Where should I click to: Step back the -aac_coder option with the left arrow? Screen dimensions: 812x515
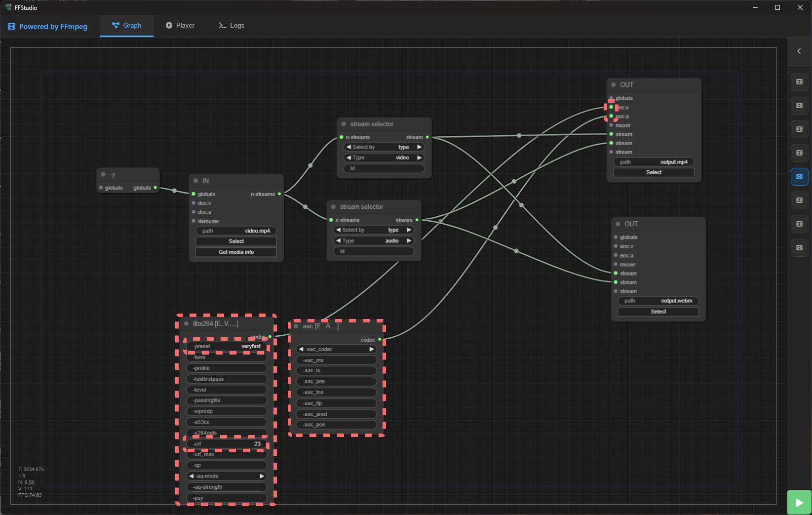pos(301,349)
